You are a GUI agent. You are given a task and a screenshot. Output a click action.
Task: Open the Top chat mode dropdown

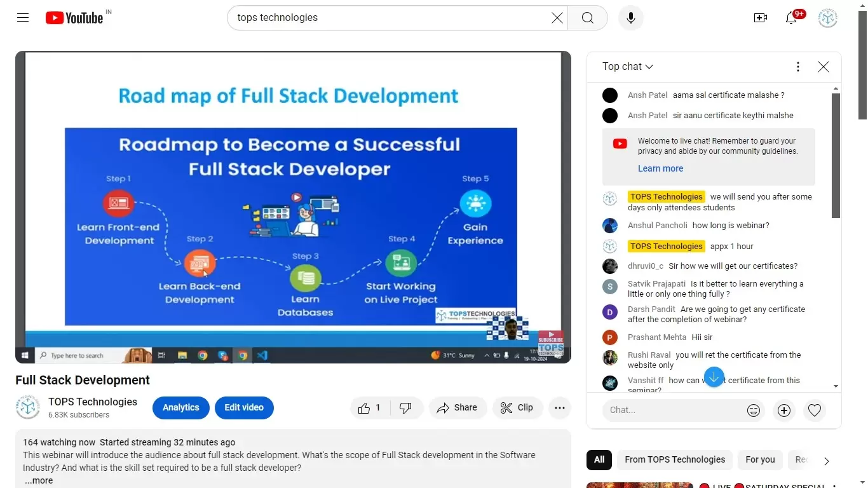(x=628, y=67)
